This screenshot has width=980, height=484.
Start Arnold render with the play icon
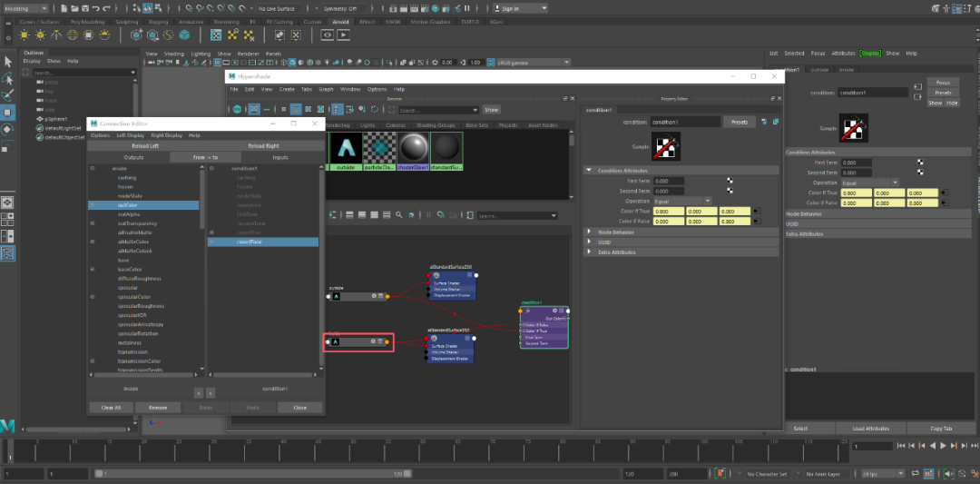click(x=343, y=35)
